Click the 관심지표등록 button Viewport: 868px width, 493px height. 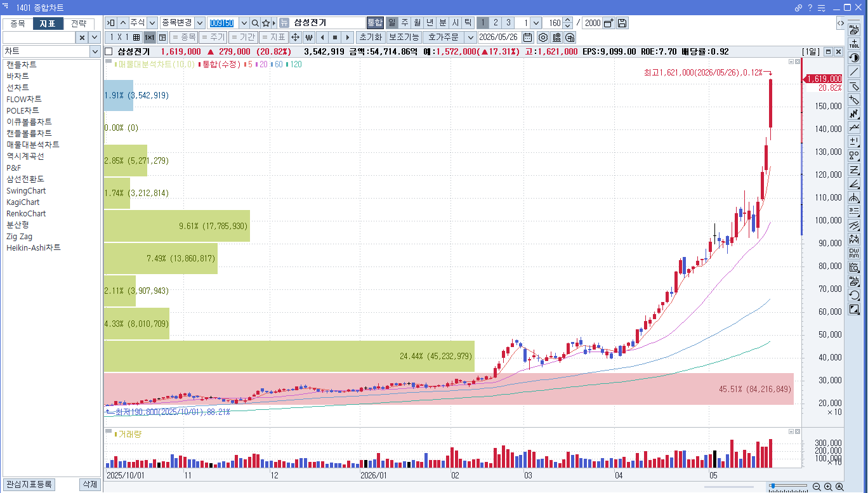(29, 485)
